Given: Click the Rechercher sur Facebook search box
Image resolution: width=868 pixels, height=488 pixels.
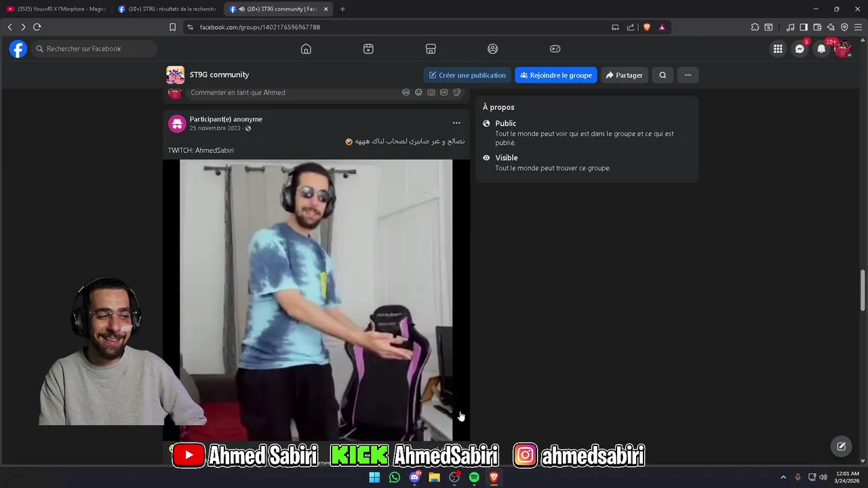Looking at the screenshot, I should click(94, 49).
